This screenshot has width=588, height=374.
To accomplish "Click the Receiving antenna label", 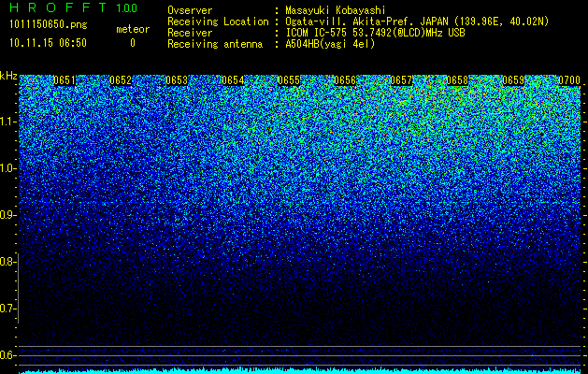I will [x=215, y=44].
